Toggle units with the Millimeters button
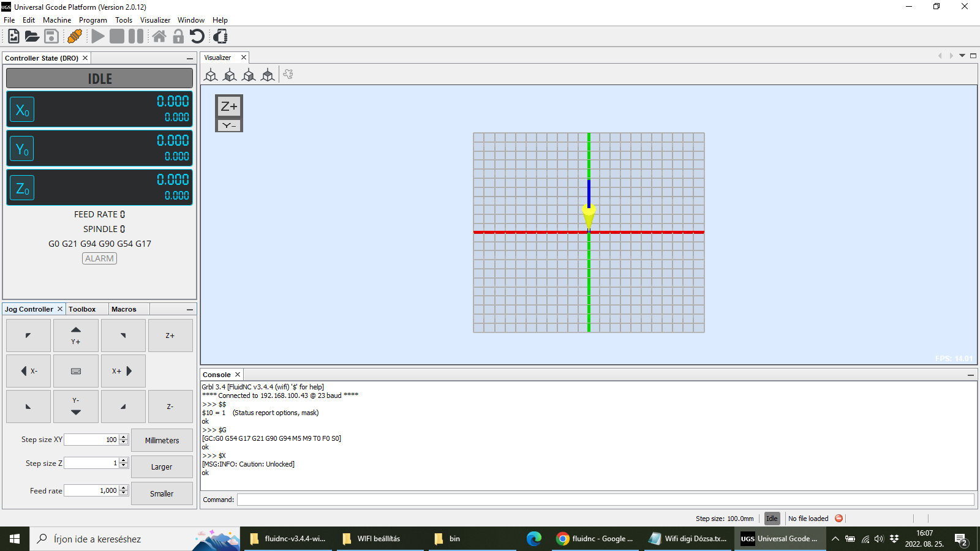This screenshot has width=980, height=551. (x=162, y=440)
